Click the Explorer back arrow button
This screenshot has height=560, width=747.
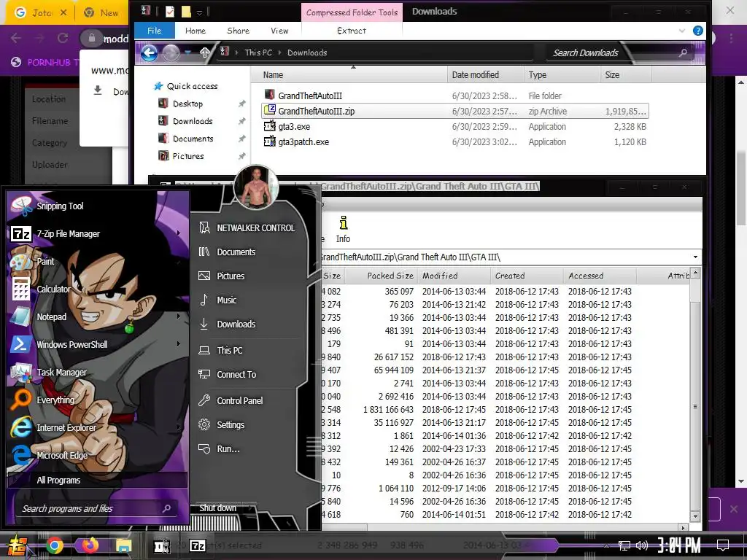pos(149,52)
